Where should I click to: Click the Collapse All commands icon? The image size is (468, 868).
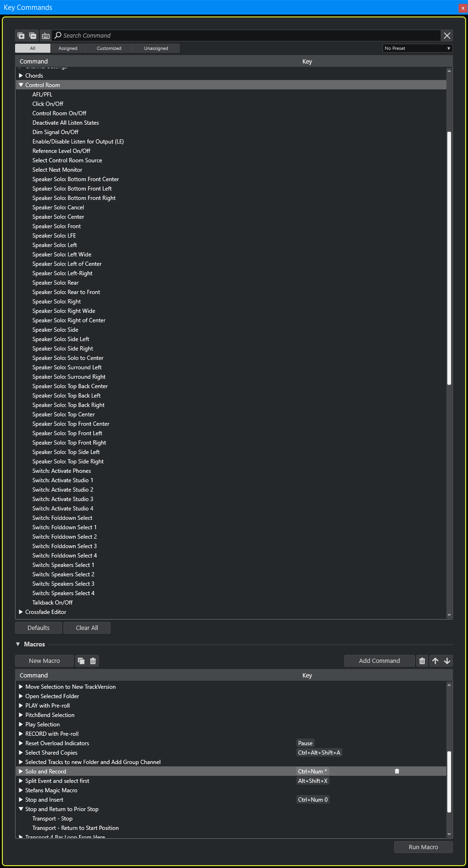click(33, 36)
